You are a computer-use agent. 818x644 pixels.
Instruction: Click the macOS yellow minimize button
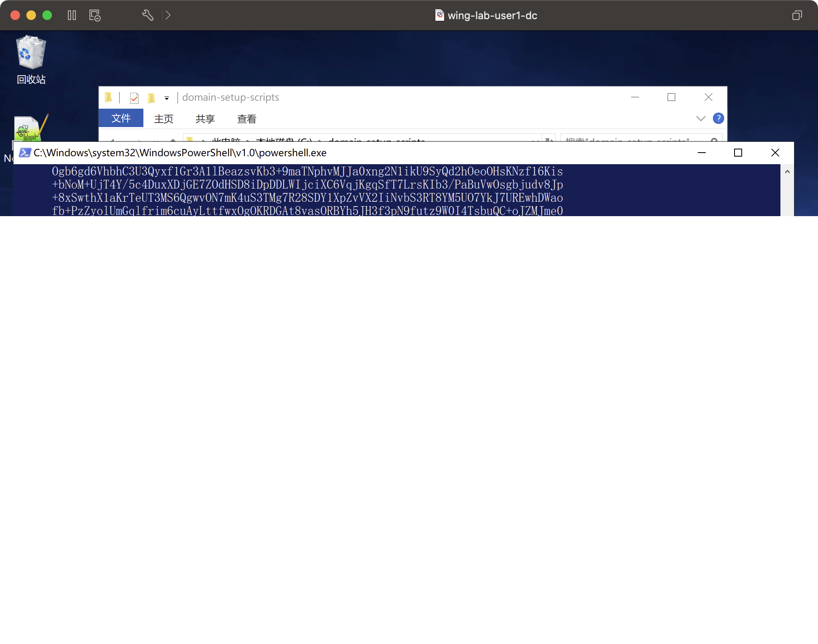31,15
